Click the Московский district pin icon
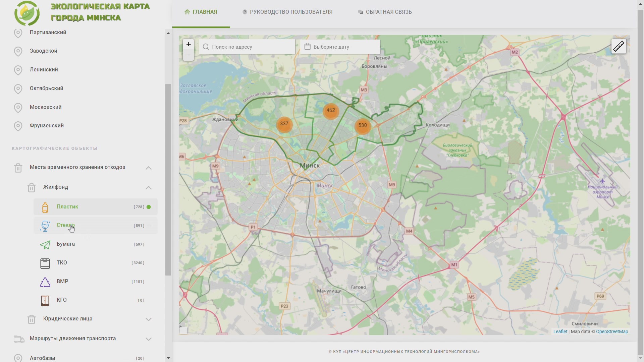 point(18,108)
